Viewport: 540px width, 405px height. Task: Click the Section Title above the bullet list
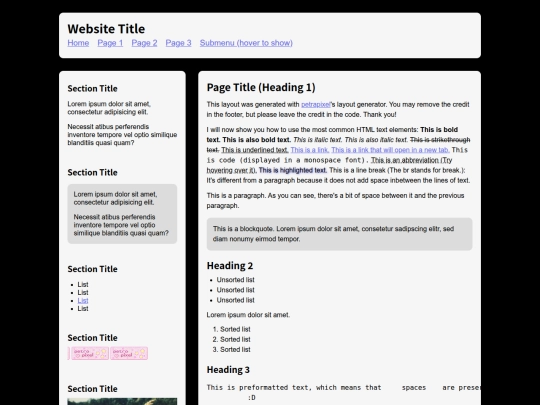pos(92,269)
